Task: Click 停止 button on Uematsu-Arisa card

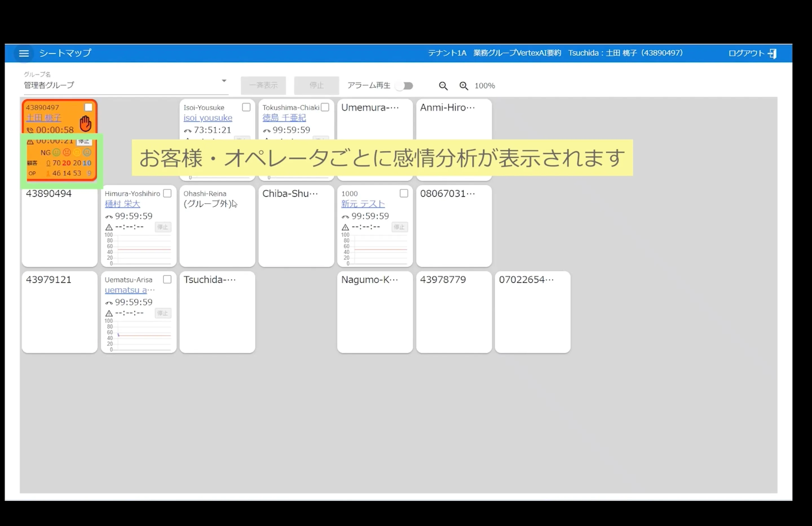Action: tap(163, 313)
